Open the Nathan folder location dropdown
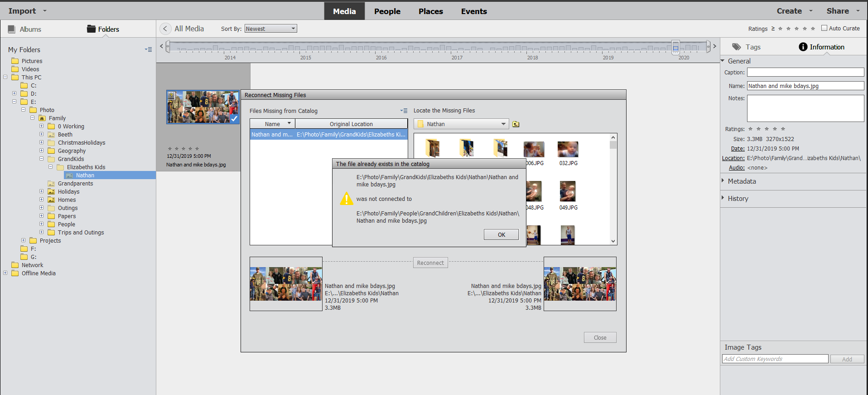 (x=461, y=124)
